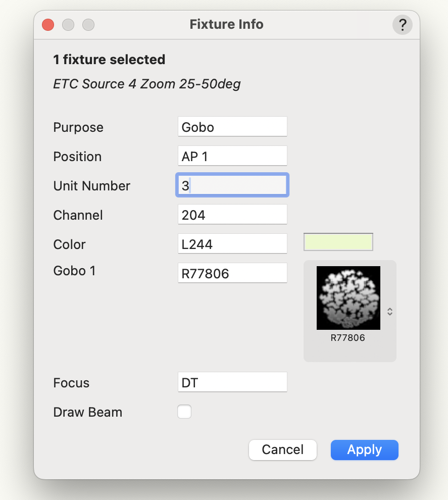Click into the Unit Number field
Image resolution: width=448 pixels, height=500 pixels.
click(x=232, y=185)
